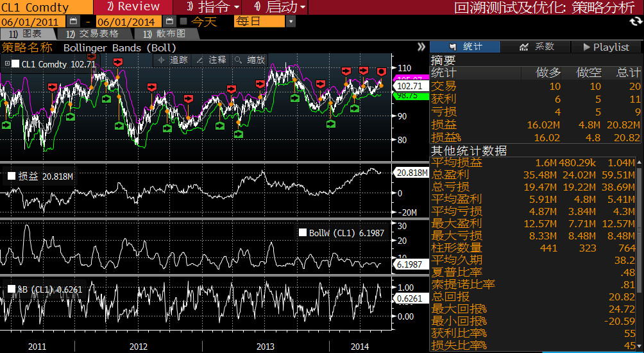644x353 pixels.
Task: Toggle the 损益 series legend box
Action: [x=11, y=176]
